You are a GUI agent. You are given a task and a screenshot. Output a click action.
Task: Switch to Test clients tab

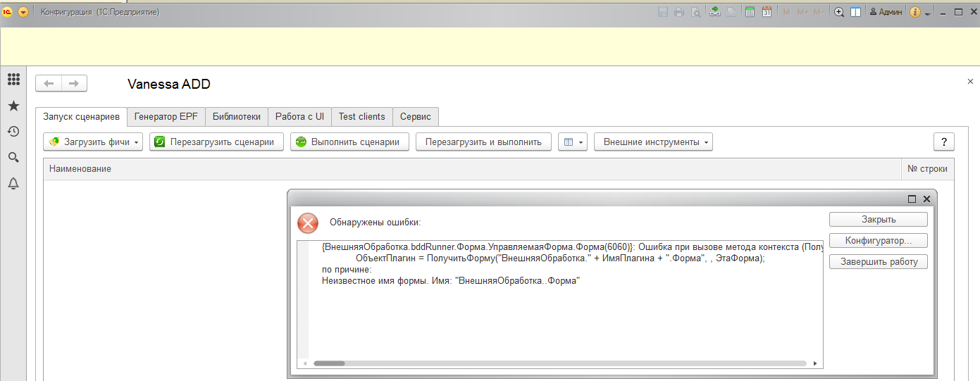click(x=362, y=116)
